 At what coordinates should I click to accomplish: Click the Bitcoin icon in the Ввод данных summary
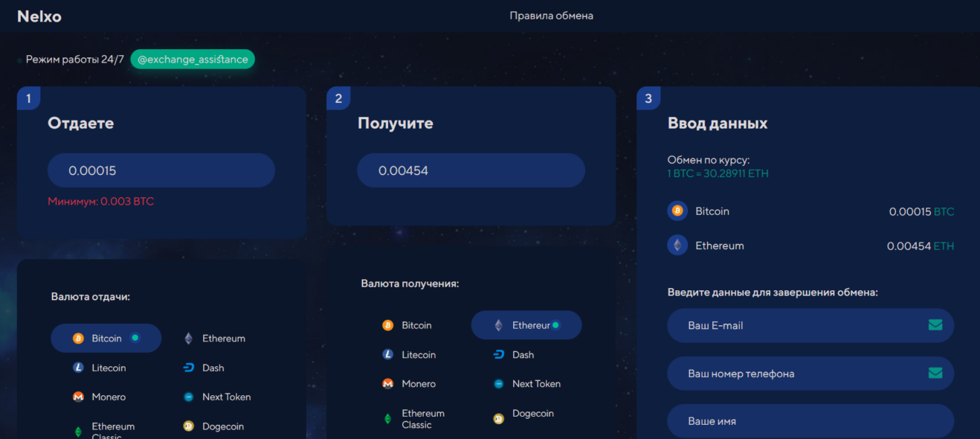[677, 211]
